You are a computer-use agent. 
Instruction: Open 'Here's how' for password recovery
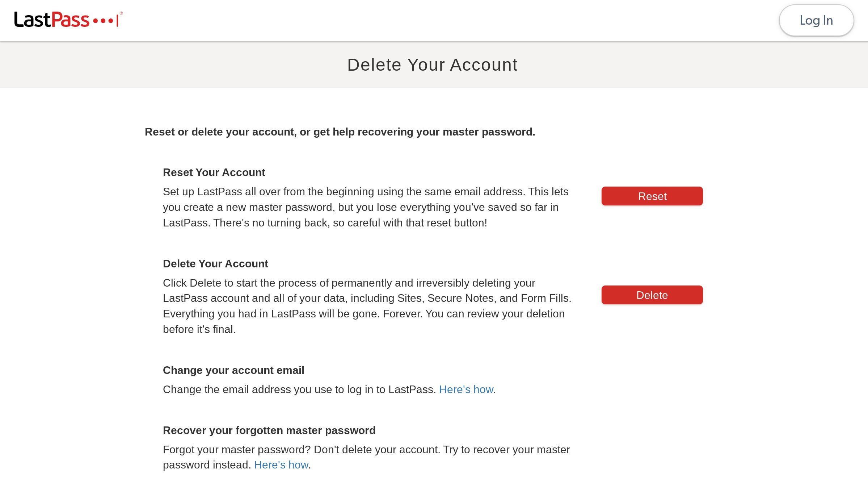tap(281, 465)
